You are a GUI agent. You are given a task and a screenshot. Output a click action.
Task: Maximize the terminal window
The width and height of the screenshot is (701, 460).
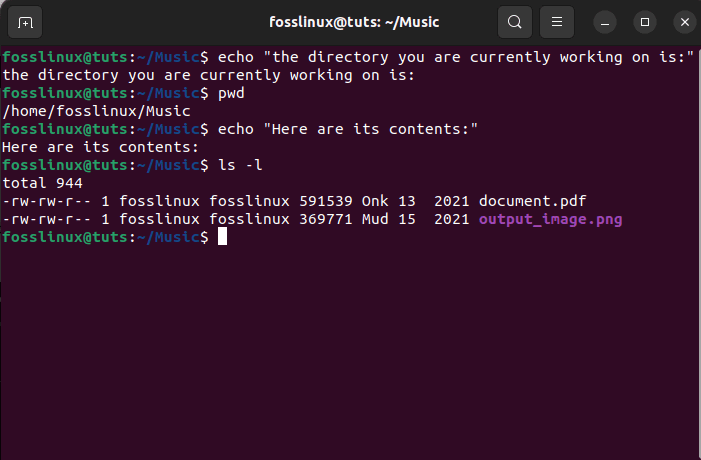coord(645,22)
